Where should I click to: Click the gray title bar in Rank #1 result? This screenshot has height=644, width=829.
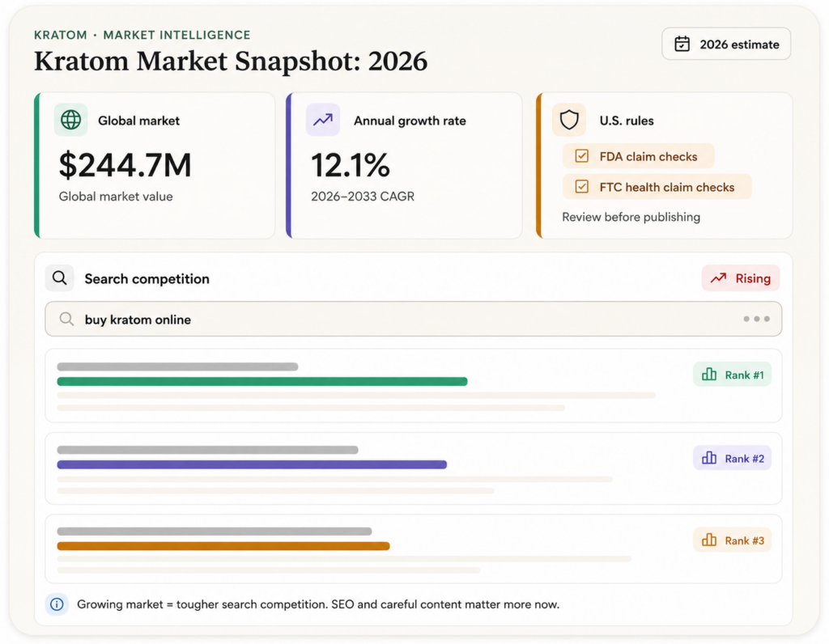click(x=177, y=366)
